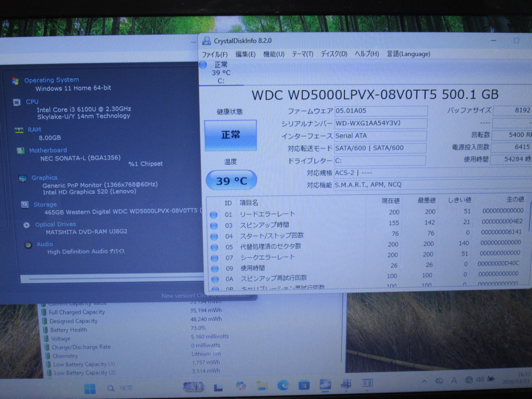Click the blue 正常 health status button
532x399 pixels.
pyautogui.click(x=230, y=135)
